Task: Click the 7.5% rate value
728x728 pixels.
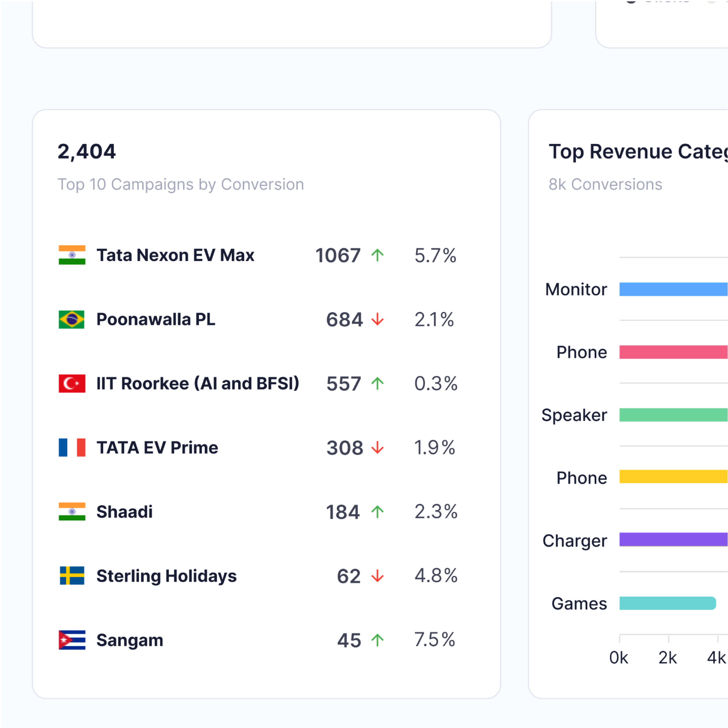Action: (x=435, y=640)
